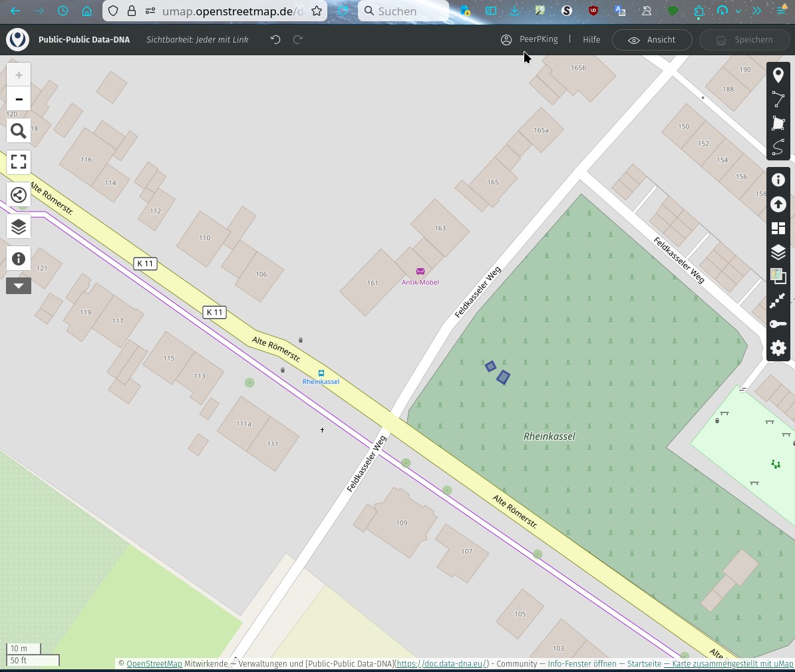795x672 pixels.
Task: Select the polygon drawing tool
Action: pos(778,123)
